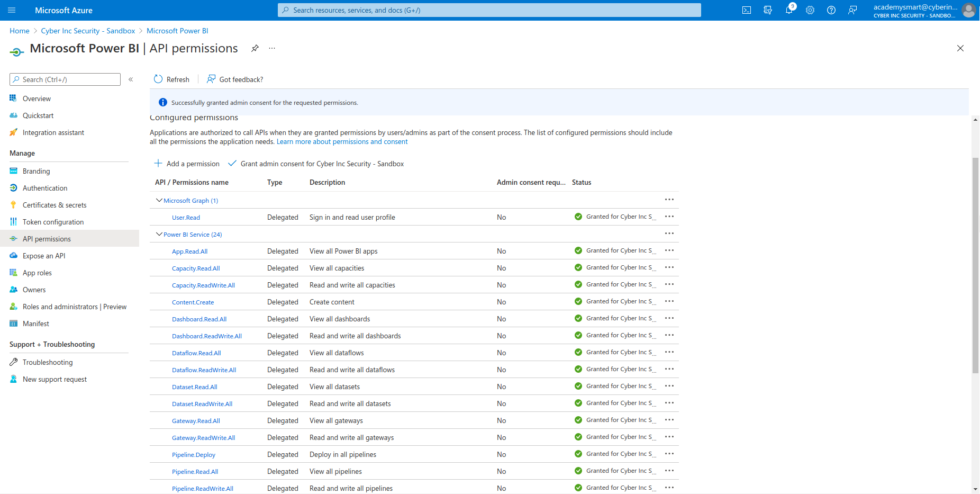
Task: Open the Microsoft Power BI breadcrumb
Action: pos(177,31)
